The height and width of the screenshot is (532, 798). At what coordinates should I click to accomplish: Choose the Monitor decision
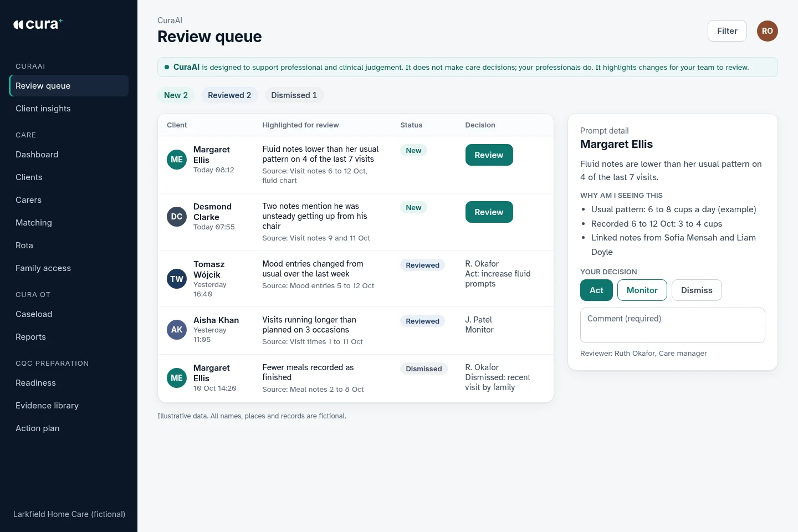click(642, 290)
